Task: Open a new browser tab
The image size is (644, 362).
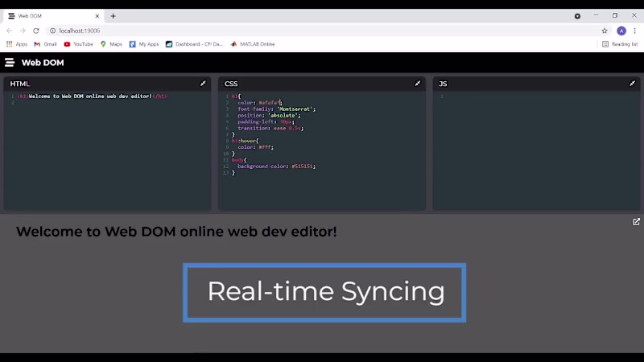Action: [113, 16]
